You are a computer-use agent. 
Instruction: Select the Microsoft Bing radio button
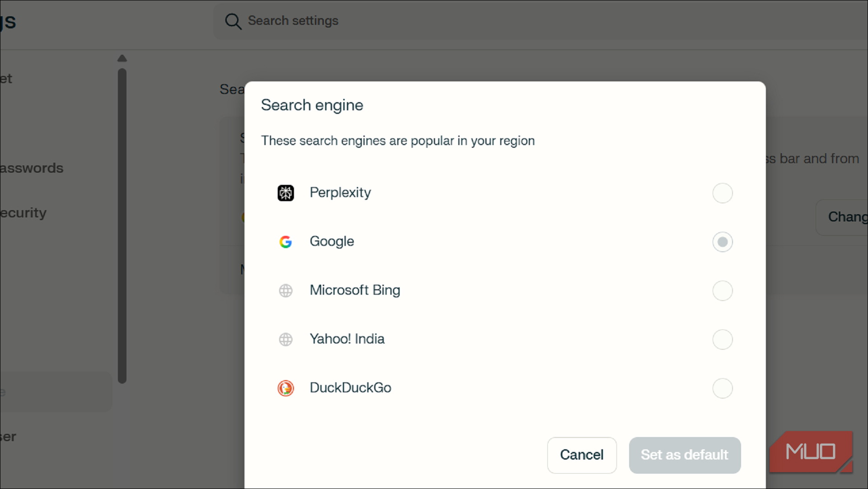pyautogui.click(x=722, y=291)
